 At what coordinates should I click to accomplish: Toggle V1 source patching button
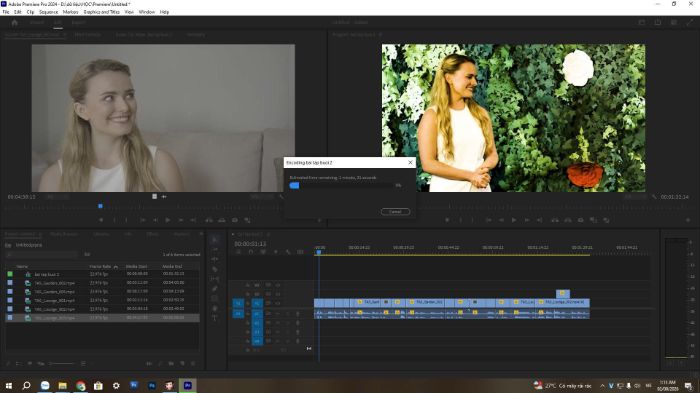pyautogui.click(x=238, y=303)
